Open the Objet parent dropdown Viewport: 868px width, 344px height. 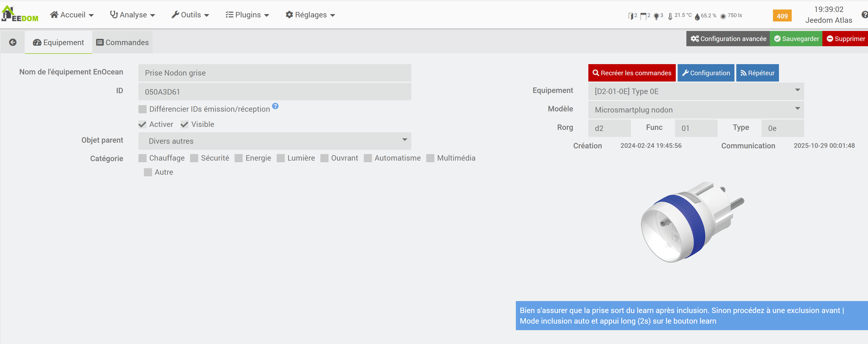click(274, 141)
